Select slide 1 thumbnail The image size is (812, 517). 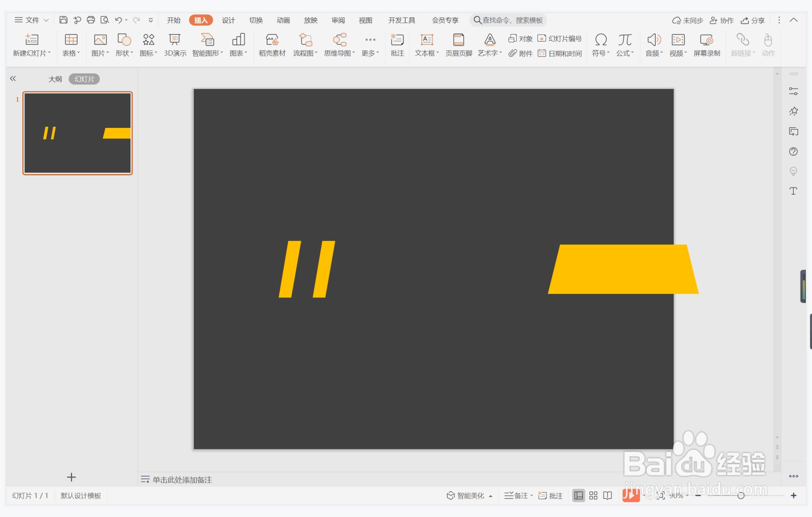coord(77,133)
